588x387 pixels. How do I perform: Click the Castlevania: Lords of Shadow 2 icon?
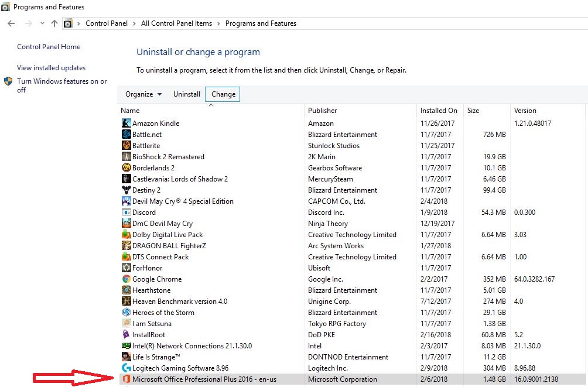(127, 179)
